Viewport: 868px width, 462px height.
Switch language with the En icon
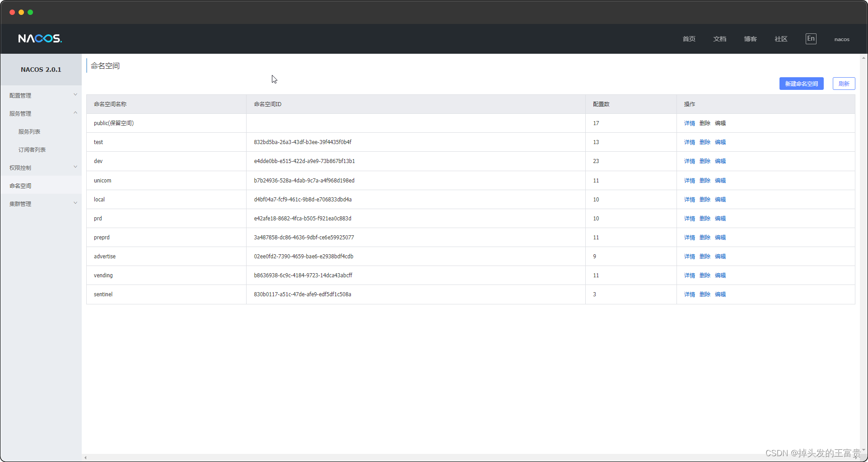[811, 39]
